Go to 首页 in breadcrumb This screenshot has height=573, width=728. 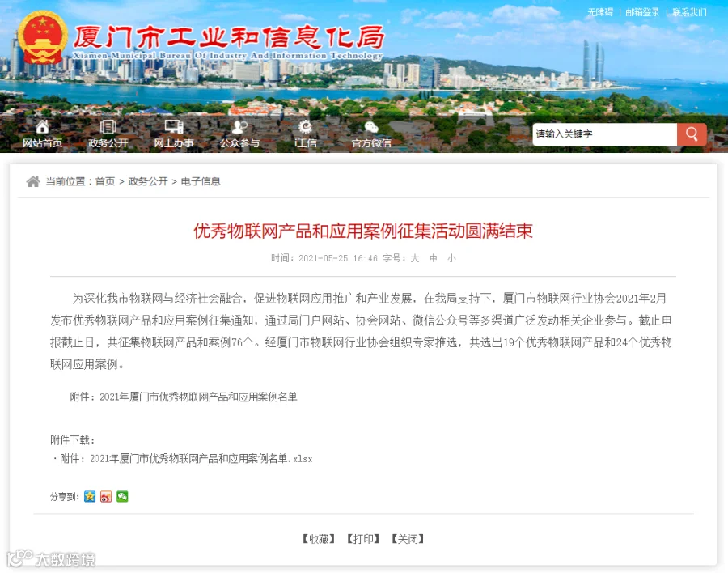click(x=105, y=181)
